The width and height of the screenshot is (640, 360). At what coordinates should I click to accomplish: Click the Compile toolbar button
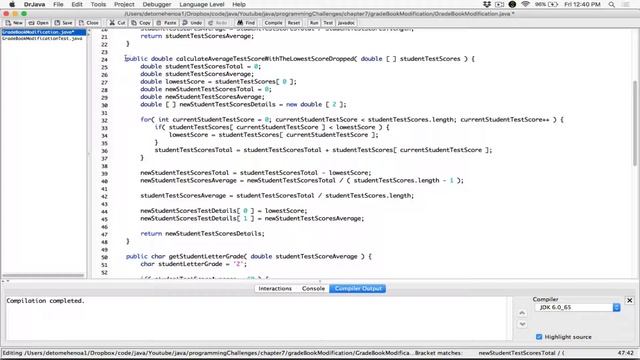point(273,23)
